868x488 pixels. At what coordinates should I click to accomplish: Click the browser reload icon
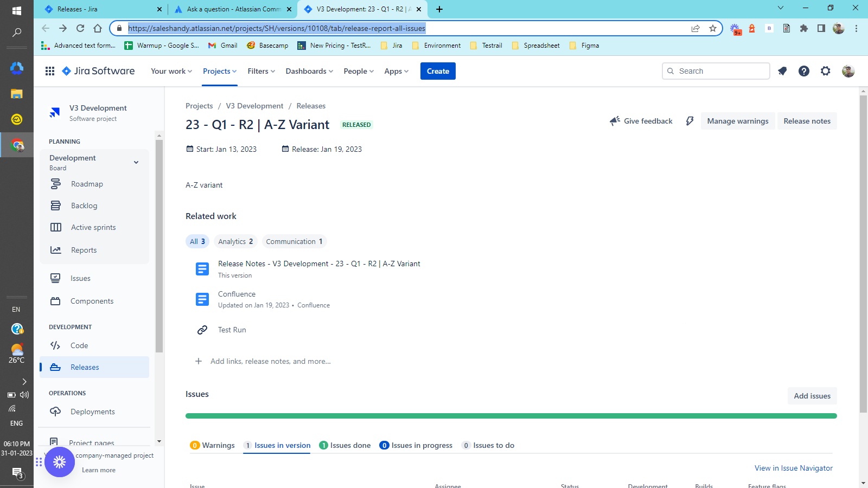(x=80, y=28)
